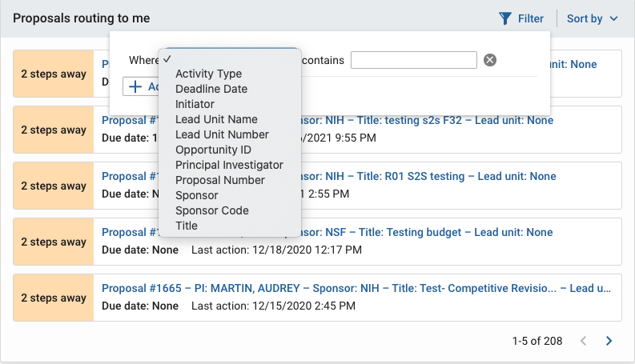Click 'Last action: 12/15/2020 2:45 PM' text
Screen dimensions: 635x364
(273, 306)
